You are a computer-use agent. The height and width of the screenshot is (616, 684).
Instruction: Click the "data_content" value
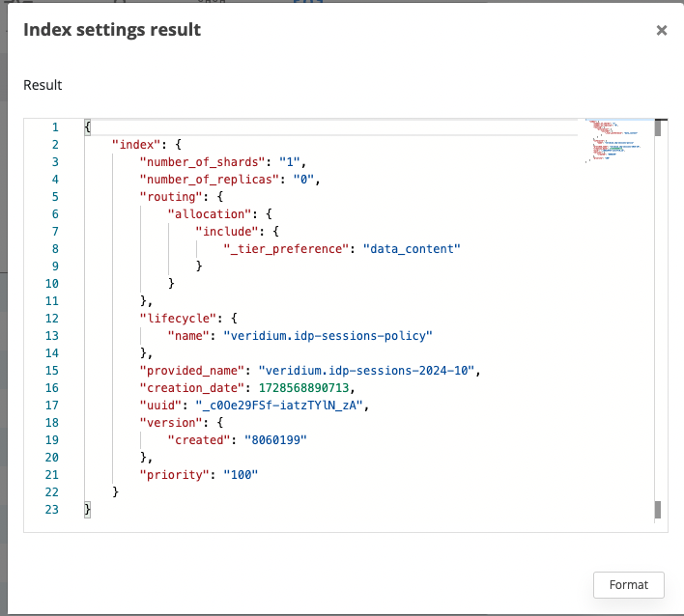click(x=412, y=249)
